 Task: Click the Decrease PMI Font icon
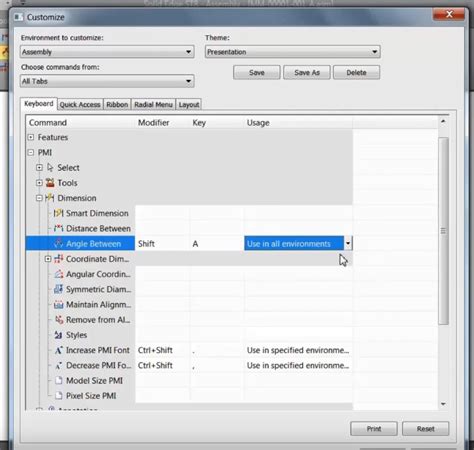(x=59, y=365)
